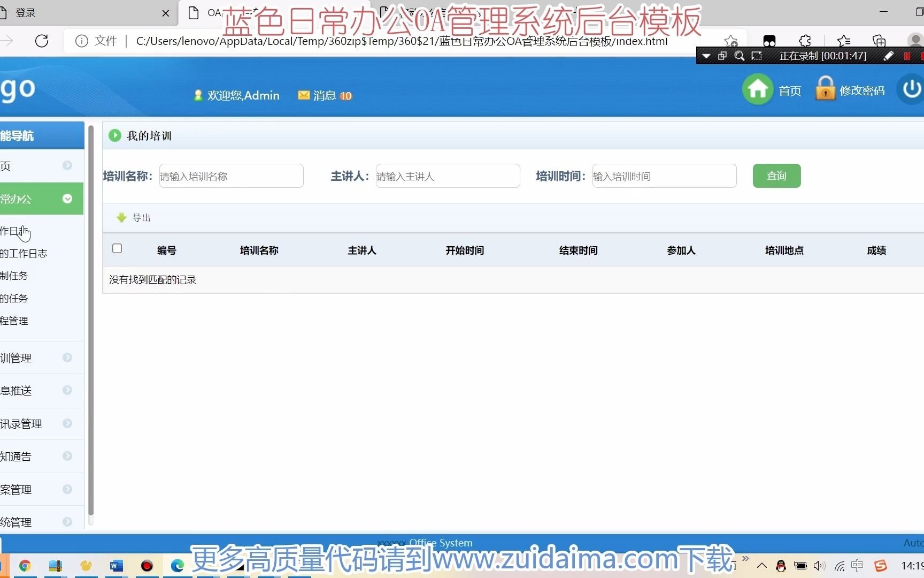This screenshot has width=924, height=578.
Task: Click the logout power icon
Action: point(912,89)
